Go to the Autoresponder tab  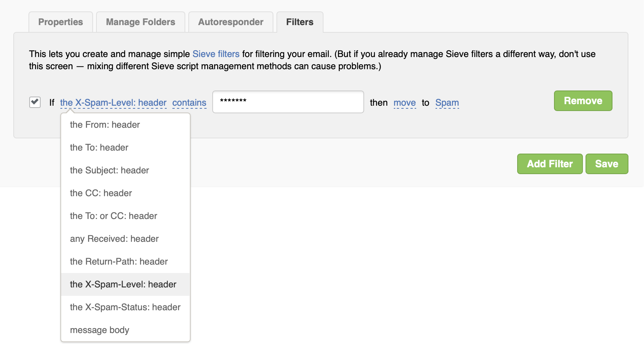point(231,22)
